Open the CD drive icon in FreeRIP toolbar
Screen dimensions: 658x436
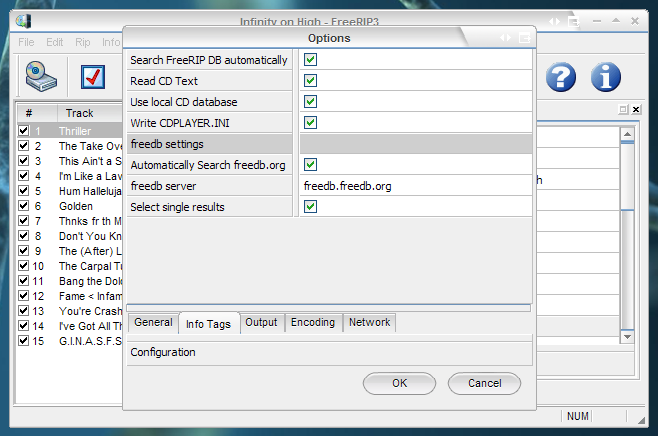[41, 76]
